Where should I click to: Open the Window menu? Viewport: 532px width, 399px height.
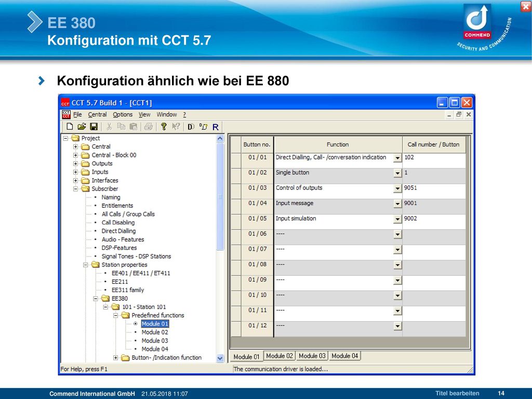[x=167, y=115]
